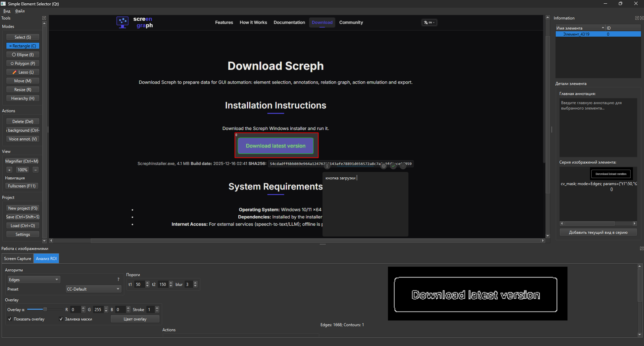Image resolution: width=644 pixels, height=346 pixels.
Task: Open the EN language dropdown on the webpage
Action: point(429,22)
